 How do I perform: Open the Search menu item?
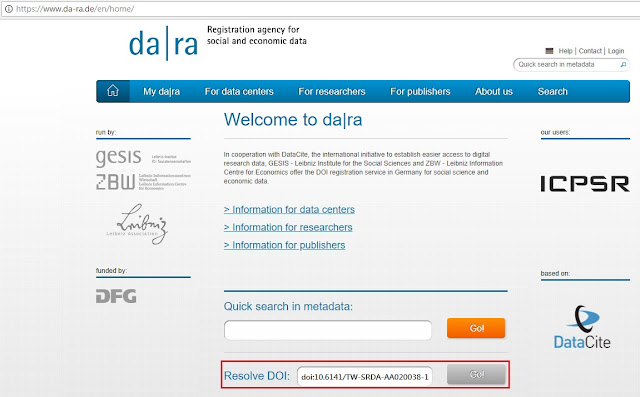pyautogui.click(x=553, y=91)
